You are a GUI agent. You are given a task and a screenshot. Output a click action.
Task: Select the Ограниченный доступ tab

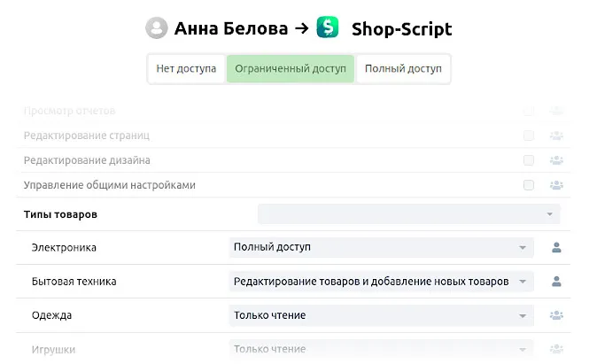[x=291, y=69]
